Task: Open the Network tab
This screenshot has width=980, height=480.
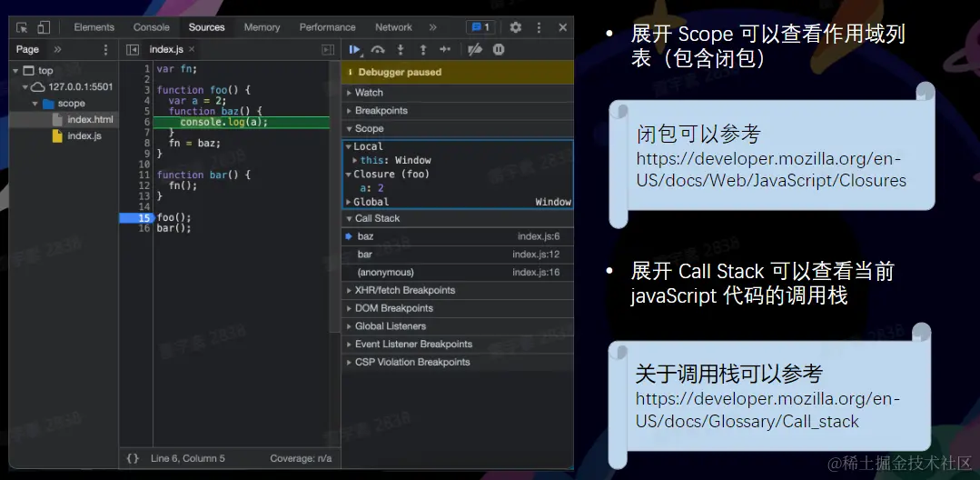Action: tap(394, 27)
